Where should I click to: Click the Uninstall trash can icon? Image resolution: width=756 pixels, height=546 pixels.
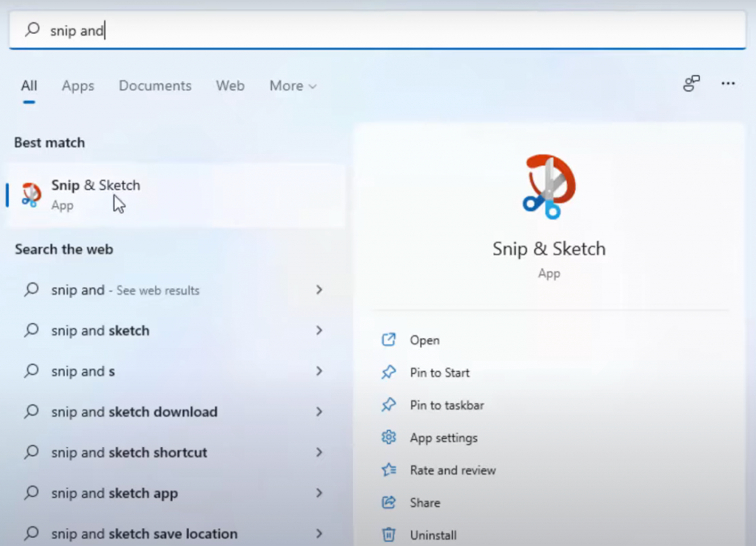pyautogui.click(x=388, y=534)
